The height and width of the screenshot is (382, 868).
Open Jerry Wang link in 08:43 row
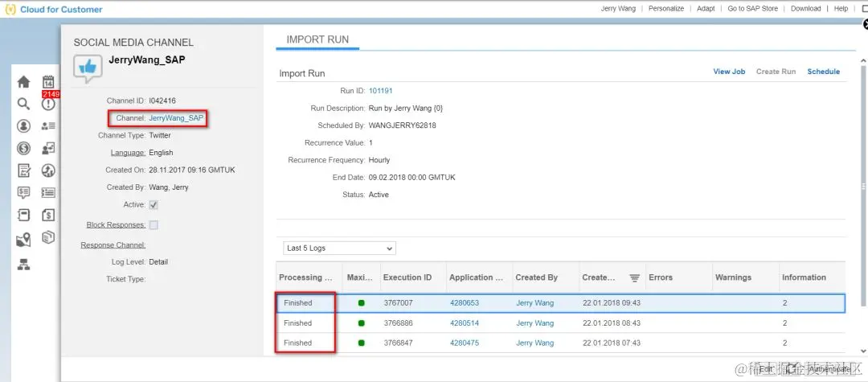click(534, 322)
